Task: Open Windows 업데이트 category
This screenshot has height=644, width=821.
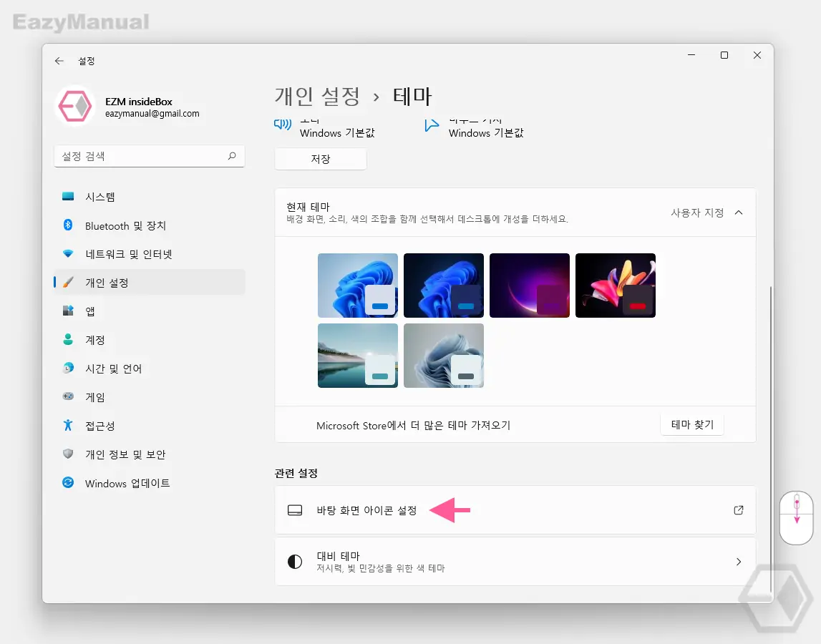Action: 149,483
